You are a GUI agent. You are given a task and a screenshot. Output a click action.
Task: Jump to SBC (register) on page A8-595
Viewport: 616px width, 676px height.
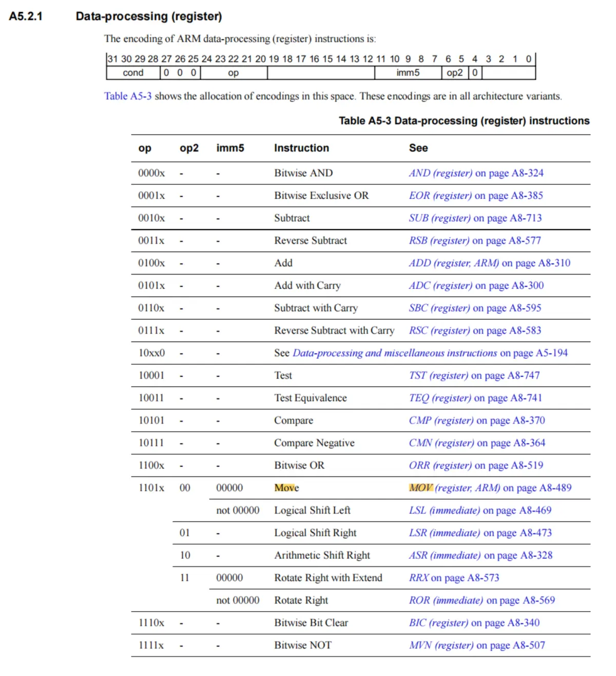click(475, 308)
